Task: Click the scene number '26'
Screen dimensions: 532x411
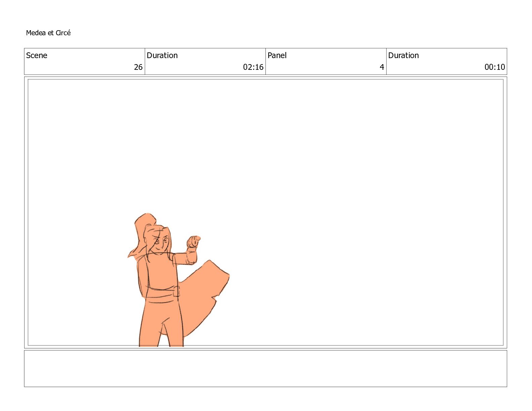Action: [x=138, y=67]
